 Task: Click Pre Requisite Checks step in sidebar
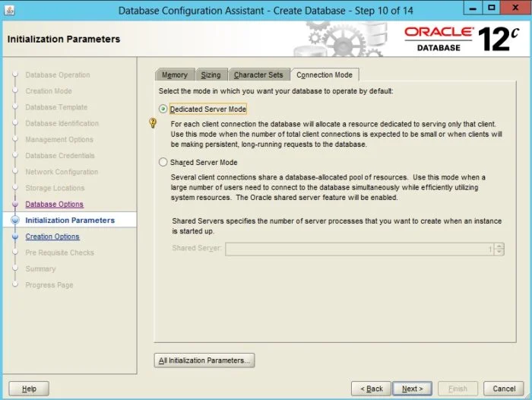pyautogui.click(x=60, y=252)
